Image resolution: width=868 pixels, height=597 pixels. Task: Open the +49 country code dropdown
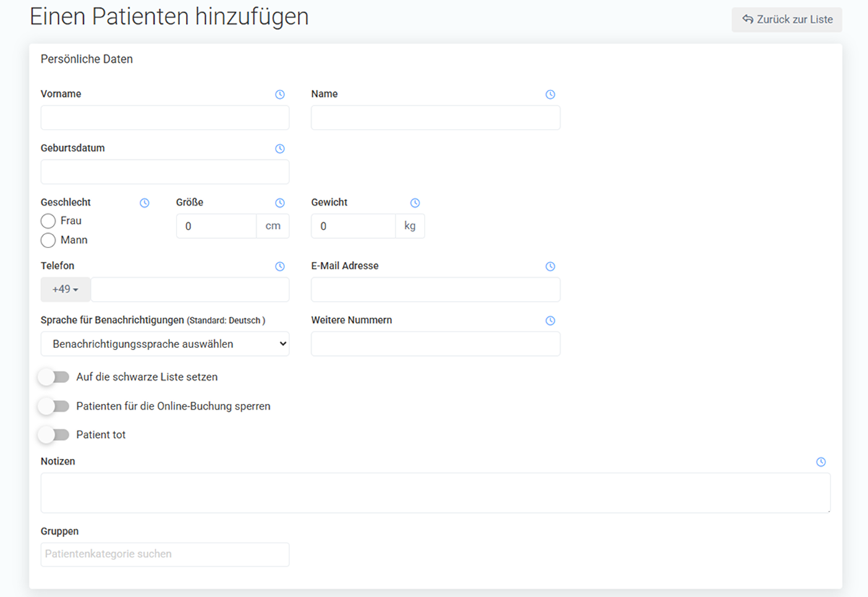[66, 289]
